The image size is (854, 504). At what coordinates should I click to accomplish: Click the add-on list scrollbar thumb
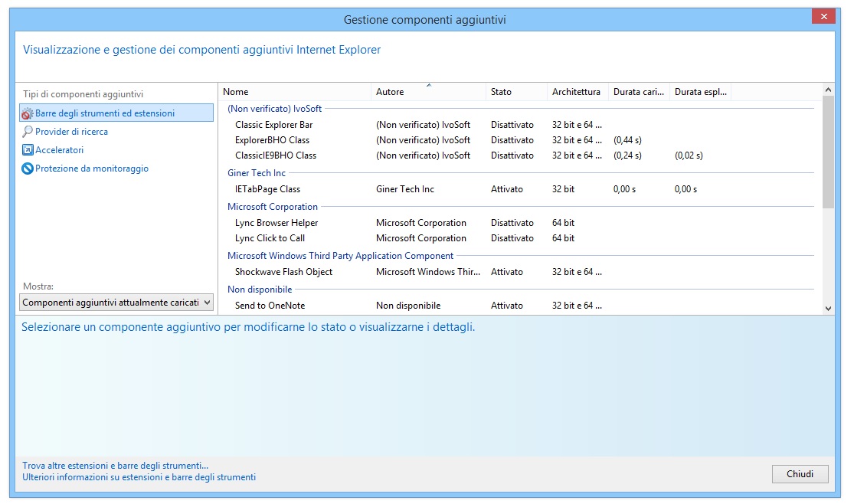click(x=828, y=152)
